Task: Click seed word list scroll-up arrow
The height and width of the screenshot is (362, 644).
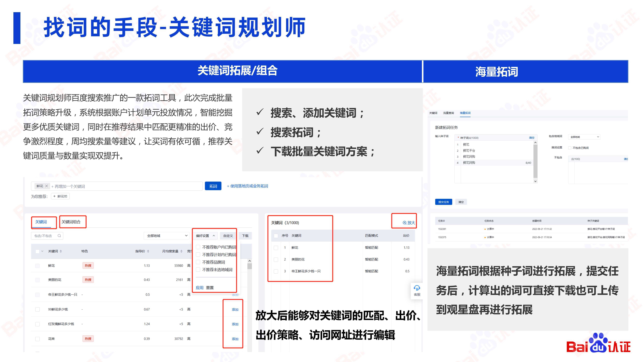Action: pyautogui.click(x=535, y=143)
